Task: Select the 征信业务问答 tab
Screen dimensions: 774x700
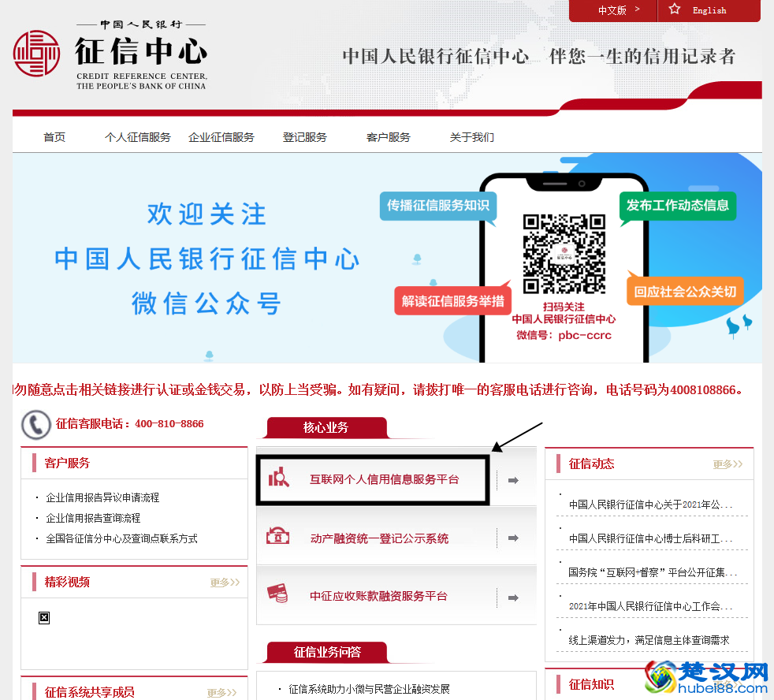Action: point(327,652)
